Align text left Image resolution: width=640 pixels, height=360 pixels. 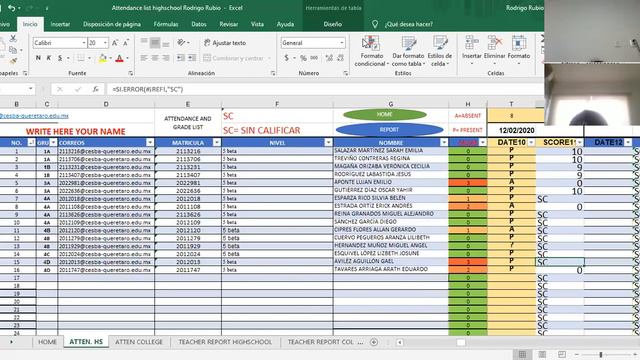(x=144, y=58)
